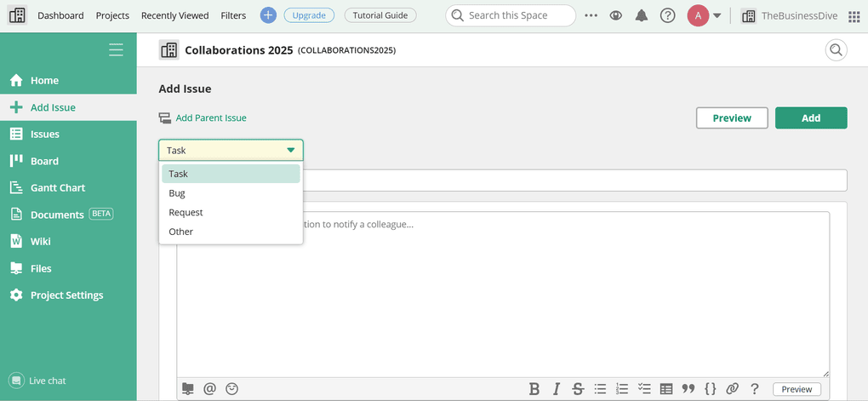868x401 pixels.
Task: Open Live chat
Action: click(x=37, y=381)
